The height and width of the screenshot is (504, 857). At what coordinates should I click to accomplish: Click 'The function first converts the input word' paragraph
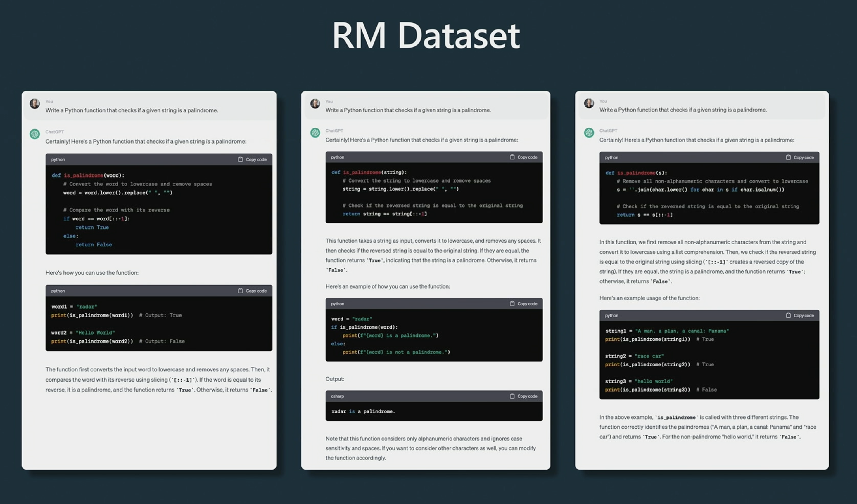point(159,380)
